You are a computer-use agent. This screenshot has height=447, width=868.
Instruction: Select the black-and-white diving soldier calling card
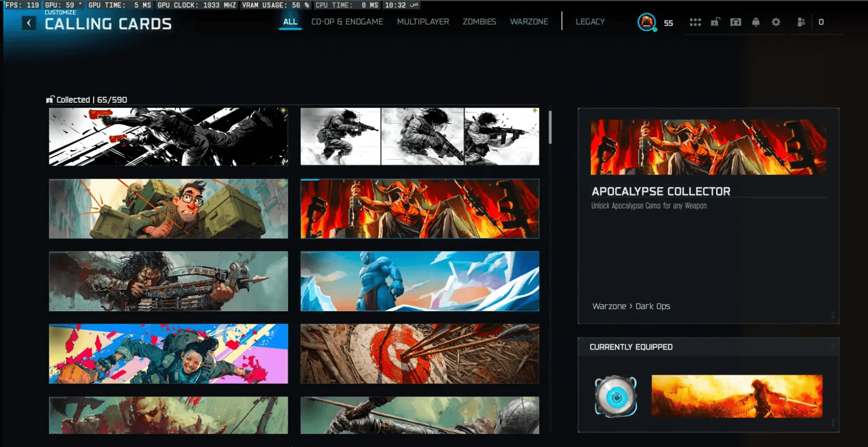pos(168,137)
